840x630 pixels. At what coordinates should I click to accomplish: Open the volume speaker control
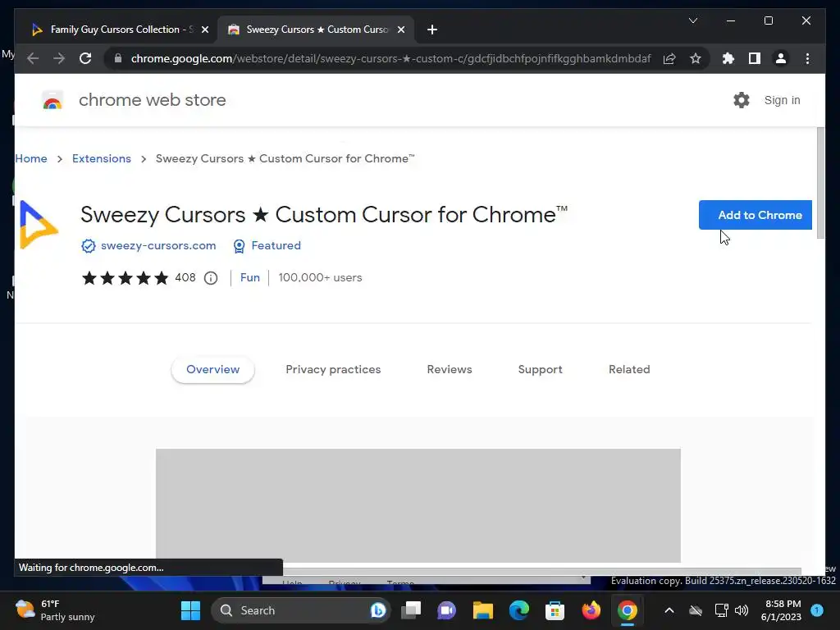coord(742,610)
